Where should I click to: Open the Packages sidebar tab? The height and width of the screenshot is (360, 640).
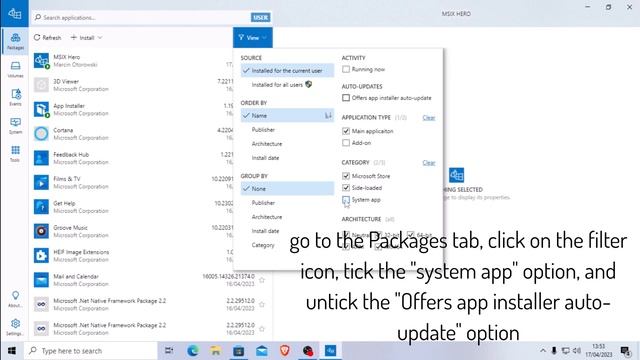pyautogui.click(x=15, y=41)
